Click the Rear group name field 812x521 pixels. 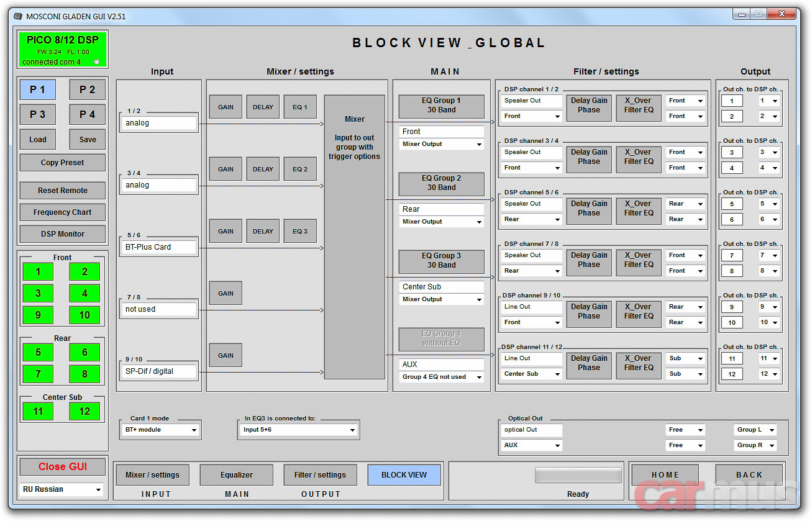[442, 209]
